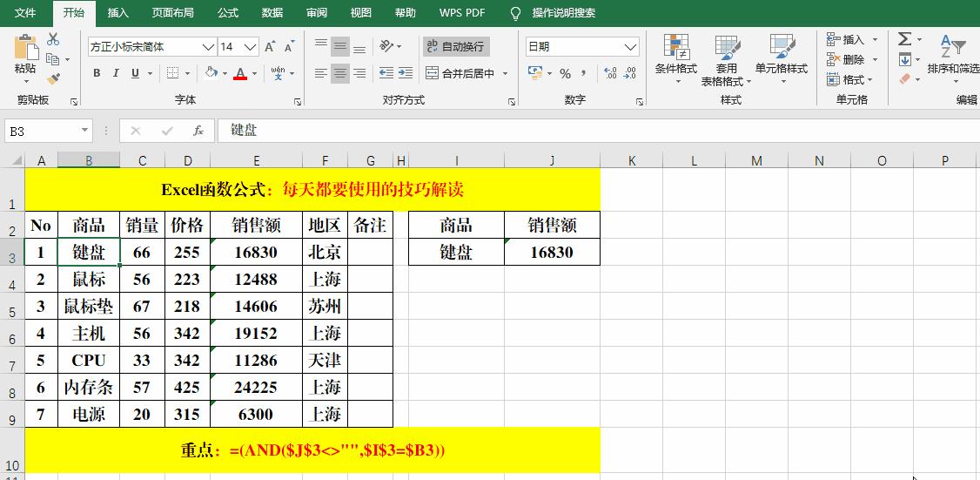Open 单元格样式 cell styles

point(782,60)
